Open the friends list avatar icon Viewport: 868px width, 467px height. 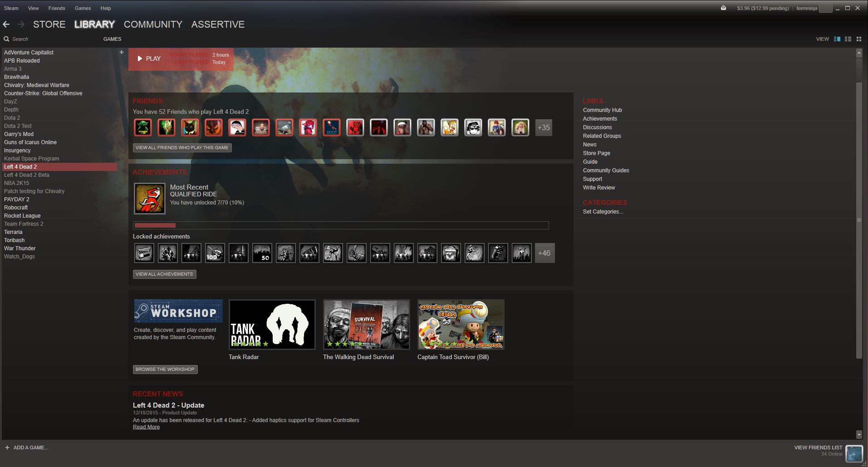coord(854,453)
